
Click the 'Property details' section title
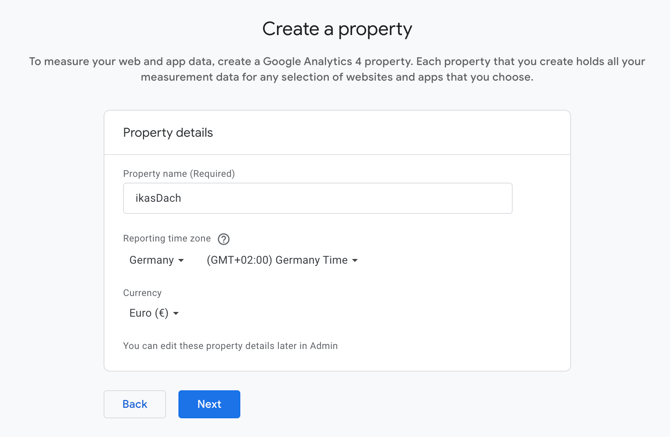pos(168,132)
